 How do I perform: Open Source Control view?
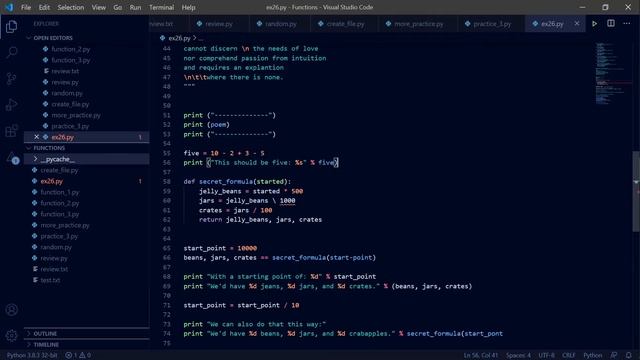pyautogui.click(x=11, y=78)
